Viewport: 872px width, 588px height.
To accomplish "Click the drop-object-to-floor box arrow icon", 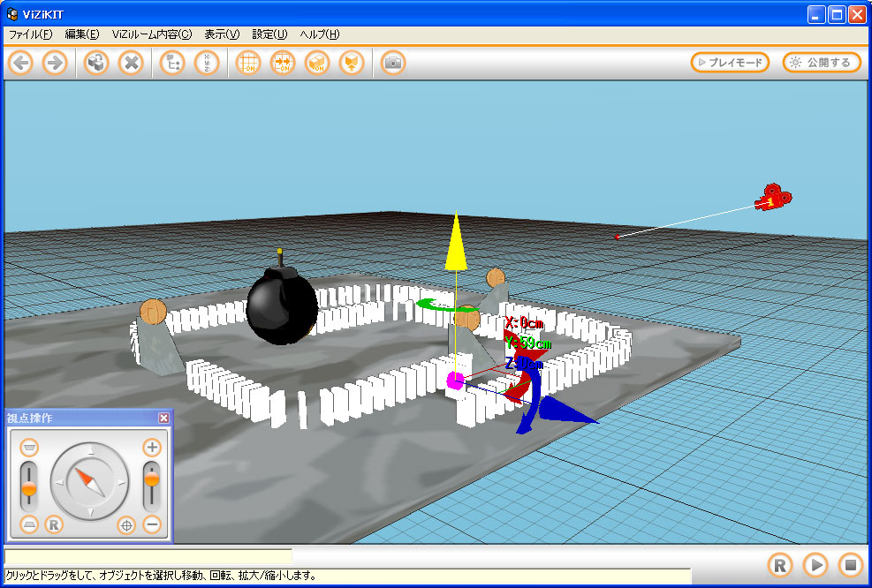I will coord(352,63).
